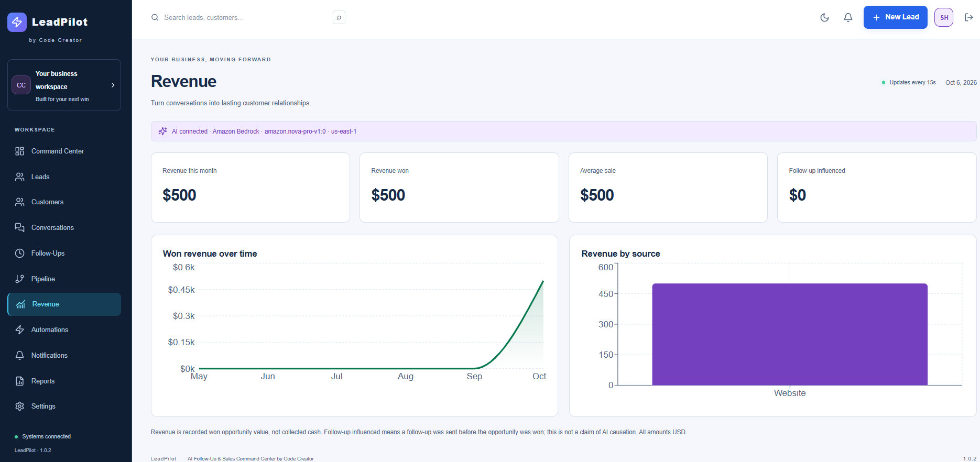Viewport: 980px width, 462px height.
Task: Click the Revenue chart icon in sidebar
Action: tap(21, 304)
